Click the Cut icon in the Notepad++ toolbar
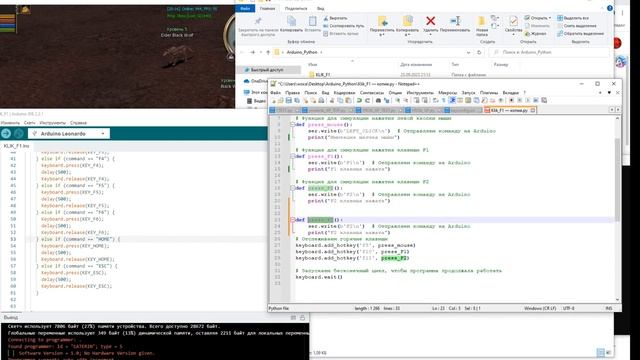Image resolution: width=640 pixels, height=360 pixels. (x=332, y=100)
